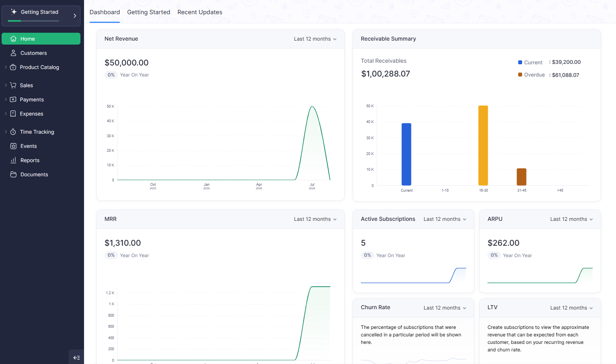
Task: Open Net Revenue Last 12 months dropdown
Action: coord(315,39)
